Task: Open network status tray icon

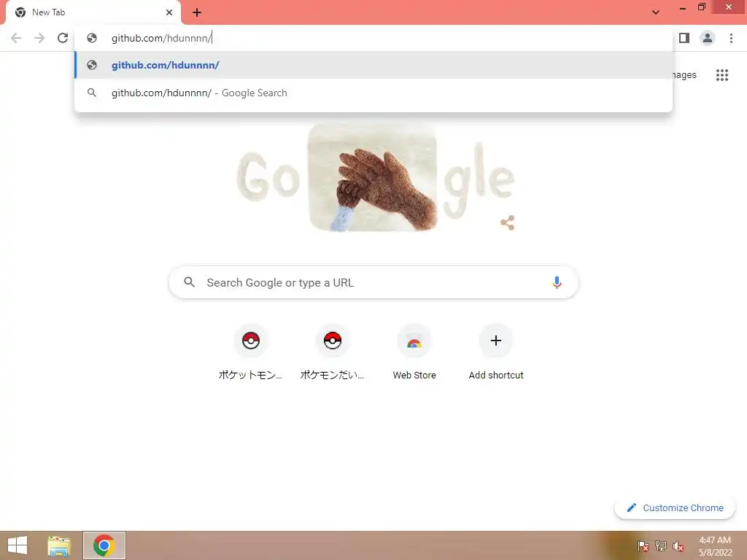Action: (x=661, y=546)
